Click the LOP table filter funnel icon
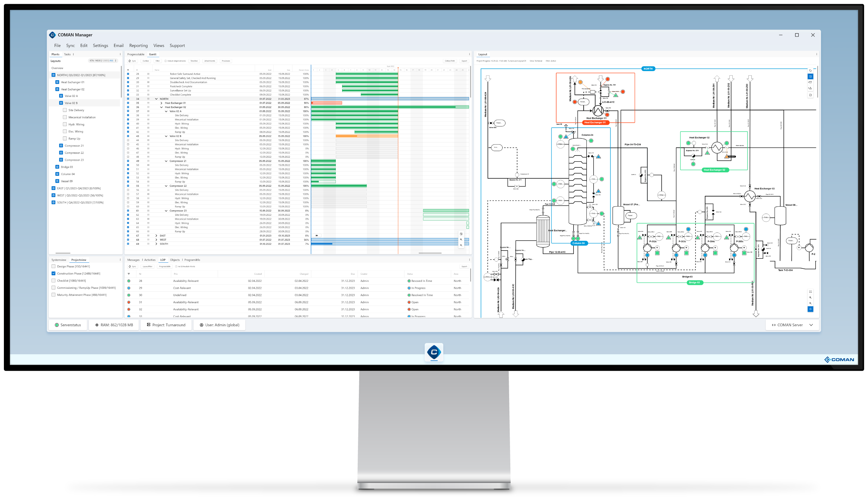 (x=129, y=274)
